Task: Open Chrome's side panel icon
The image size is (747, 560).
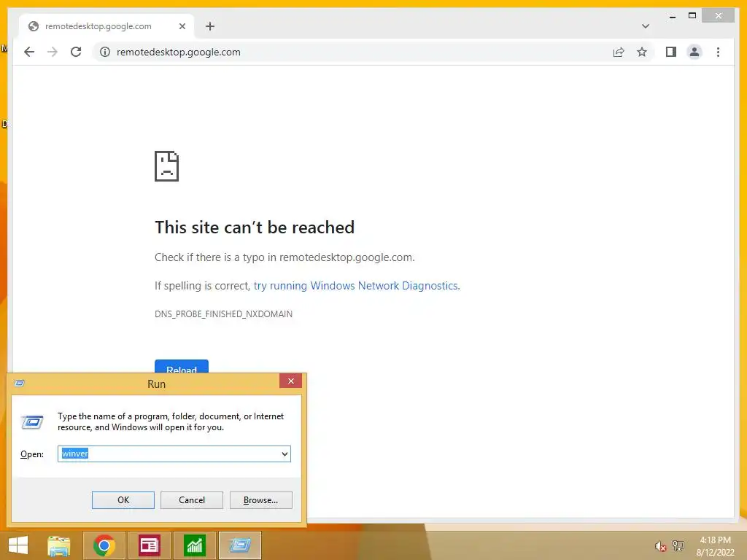Action: coord(671,52)
